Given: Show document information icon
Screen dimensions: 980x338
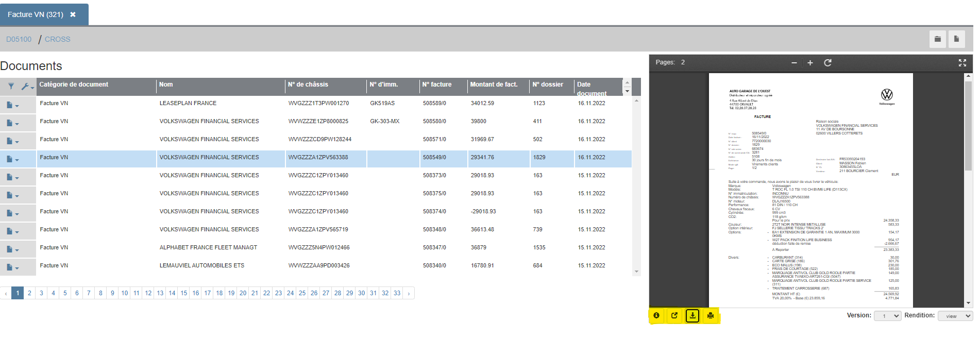Looking at the screenshot, I should coord(656,315).
